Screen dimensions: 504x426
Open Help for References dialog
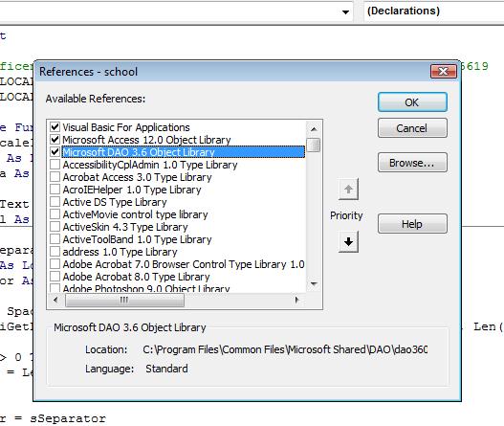412,224
